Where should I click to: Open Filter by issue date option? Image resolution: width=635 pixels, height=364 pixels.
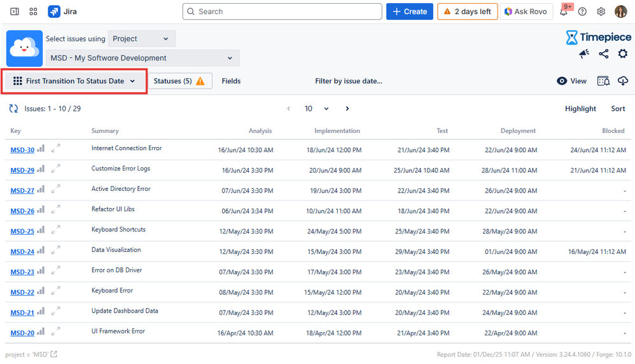349,81
